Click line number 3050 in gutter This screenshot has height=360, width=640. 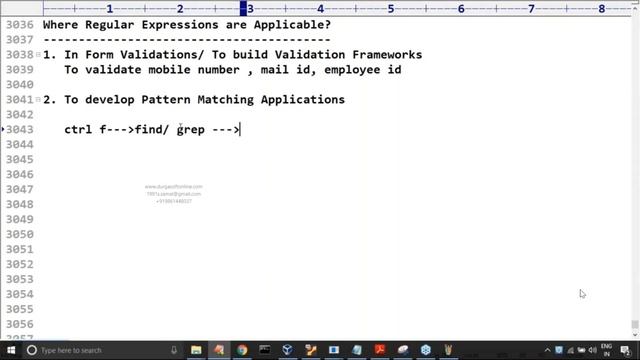click(x=20, y=234)
